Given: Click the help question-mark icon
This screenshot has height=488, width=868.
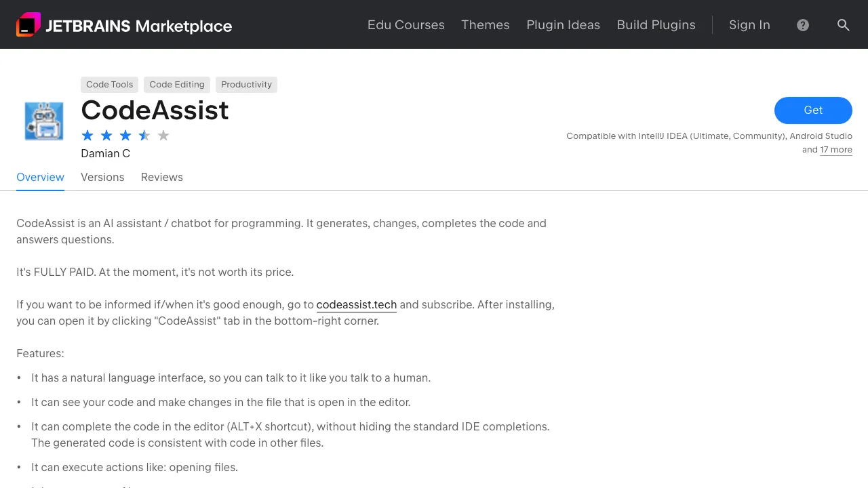Looking at the screenshot, I should [x=803, y=25].
